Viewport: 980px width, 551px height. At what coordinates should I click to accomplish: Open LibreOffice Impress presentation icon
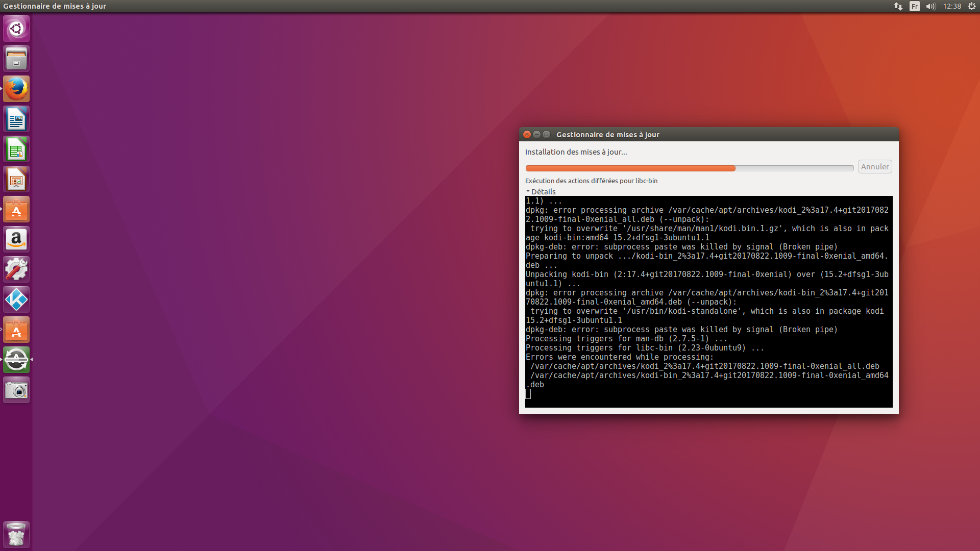pyautogui.click(x=16, y=180)
